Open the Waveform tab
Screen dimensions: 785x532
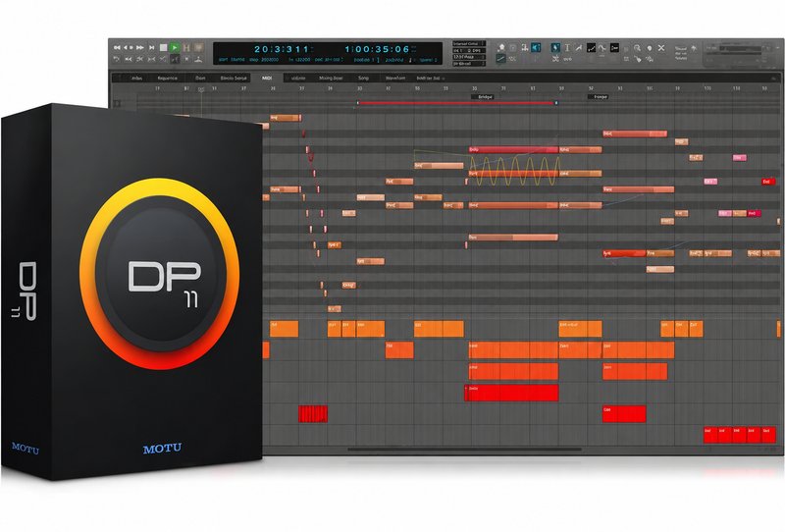pyautogui.click(x=395, y=79)
